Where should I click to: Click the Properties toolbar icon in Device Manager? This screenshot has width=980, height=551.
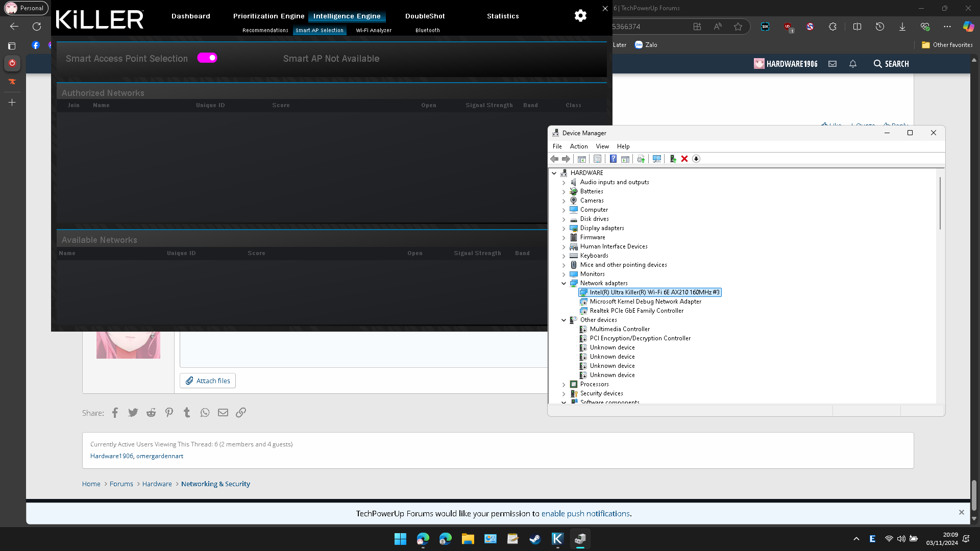point(597,159)
